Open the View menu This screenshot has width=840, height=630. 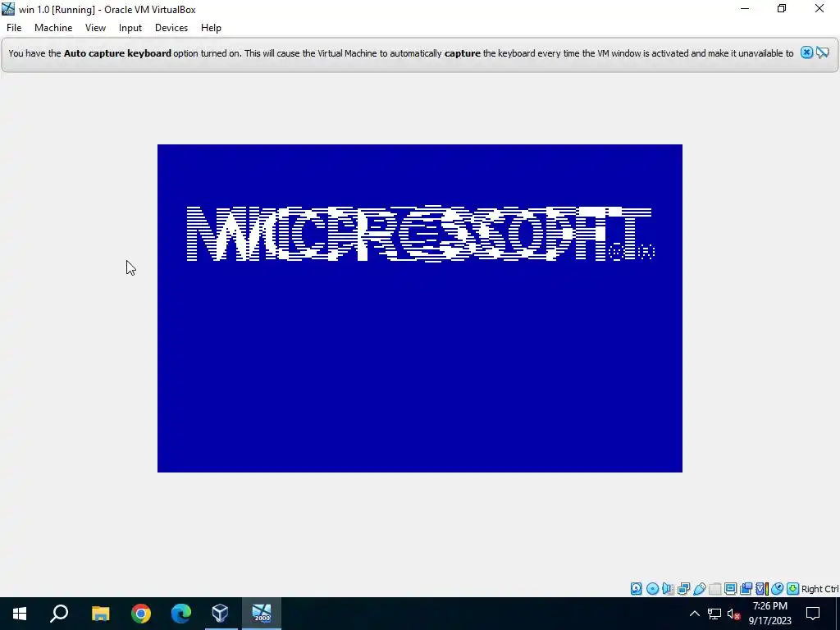(x=95, y=28)
